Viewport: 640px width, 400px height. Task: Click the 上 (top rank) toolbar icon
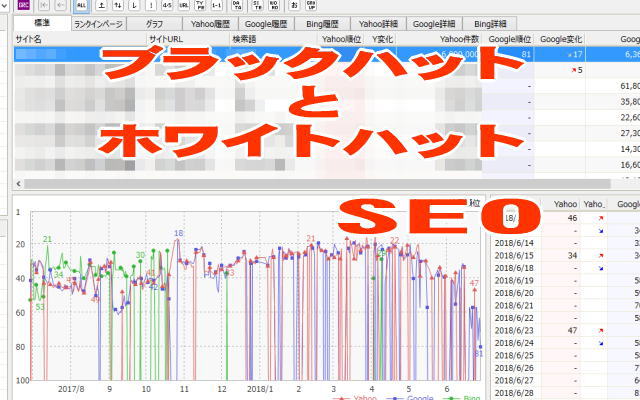point(102,5)
